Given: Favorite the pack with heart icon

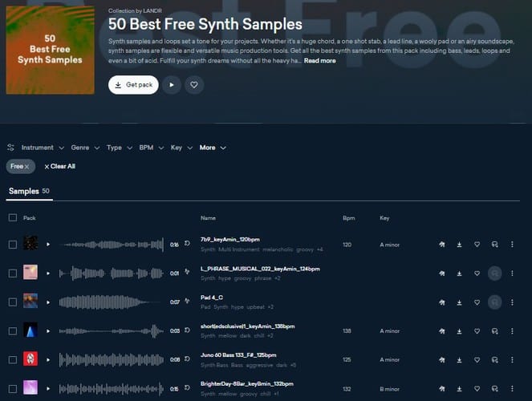Looking at the screenshot, I should click(194, 85).
